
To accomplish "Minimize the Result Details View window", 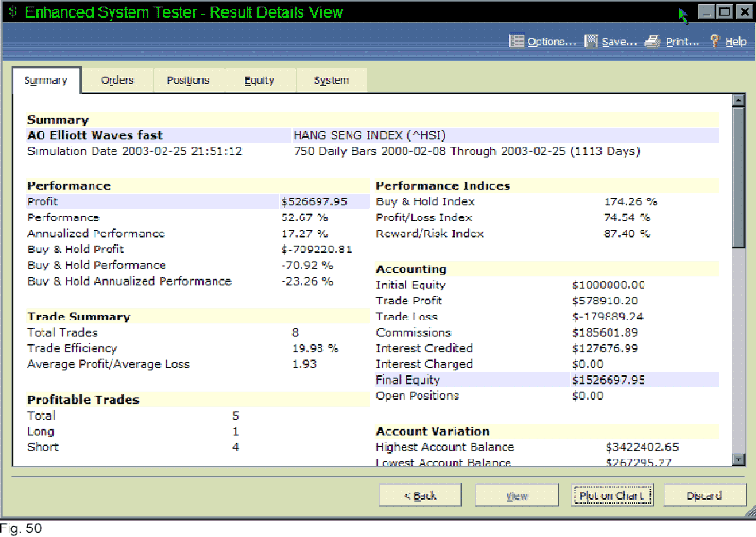I will point(706,11).
